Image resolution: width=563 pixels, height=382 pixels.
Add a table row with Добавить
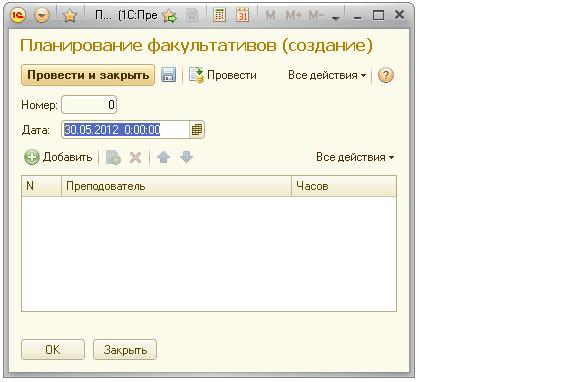pos(58,157)
